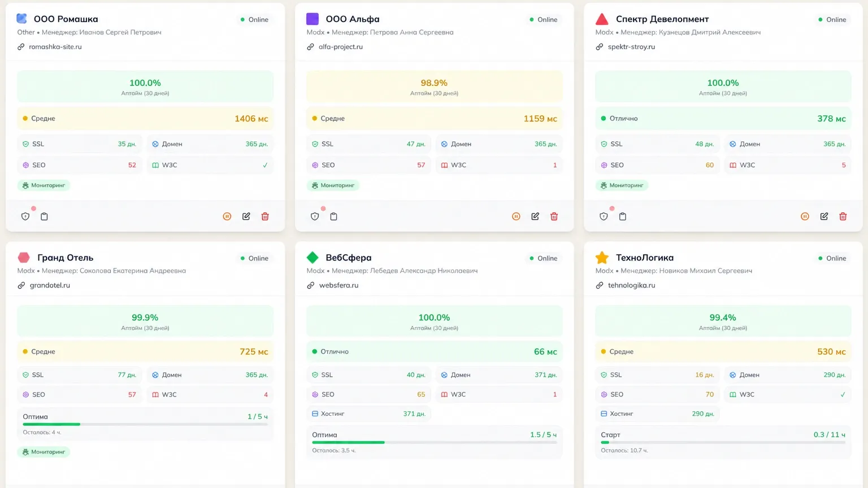Screen dimensions: 868x488
Task: Pause monitoring for ООО Ромашка
Action: 227,216
